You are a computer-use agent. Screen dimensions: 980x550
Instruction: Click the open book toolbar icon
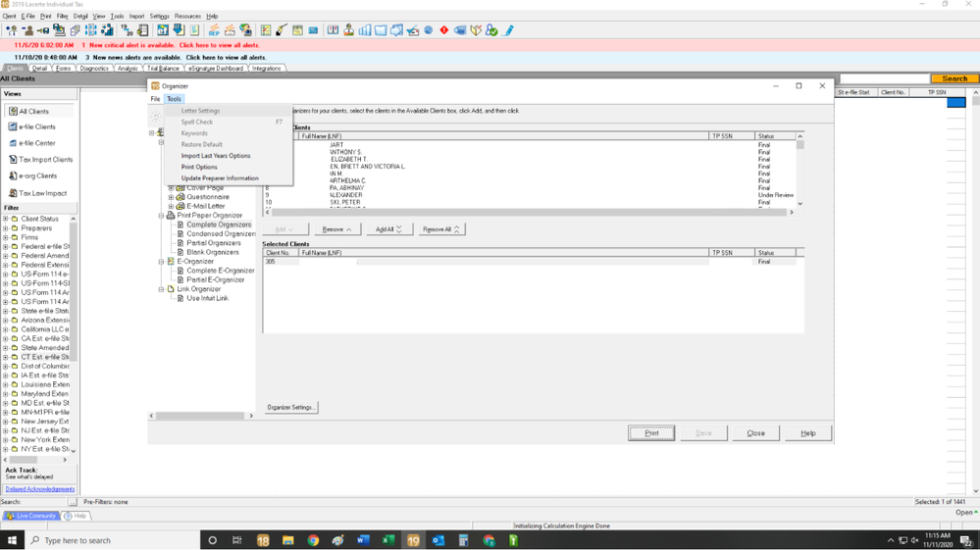click(476, 30)
